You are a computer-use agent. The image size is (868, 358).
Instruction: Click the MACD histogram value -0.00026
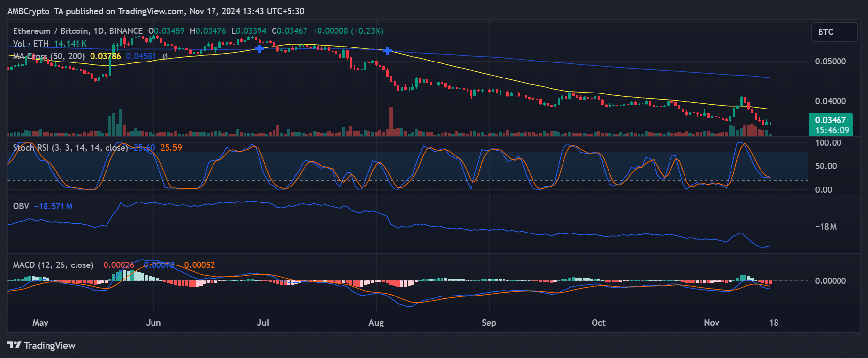point(117,265)
